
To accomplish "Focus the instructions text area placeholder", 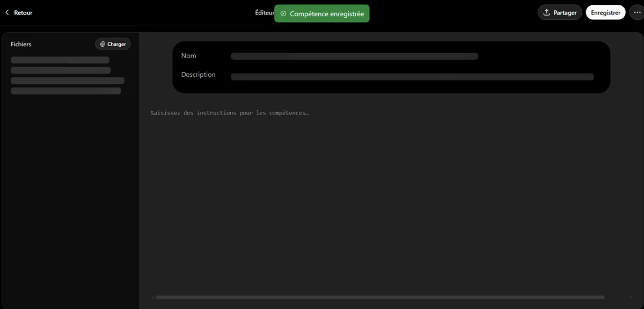I will click(x=230, y=113).
